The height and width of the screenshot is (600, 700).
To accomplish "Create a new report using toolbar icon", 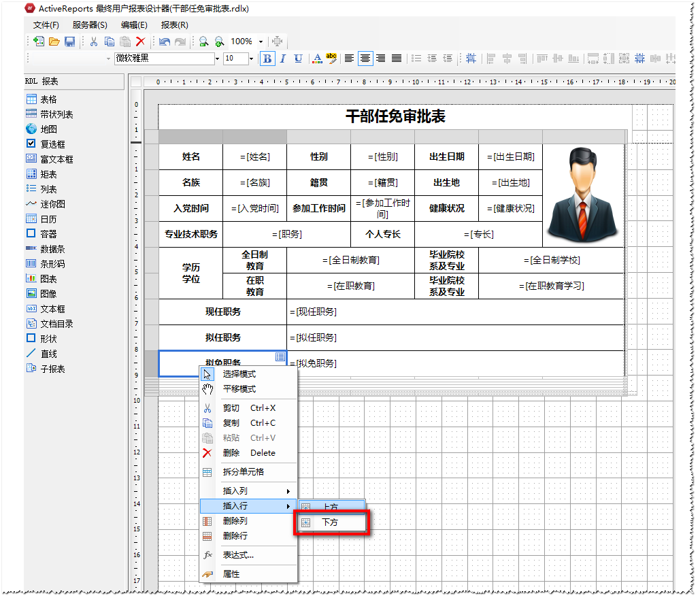I will click(x=39, y=41).
